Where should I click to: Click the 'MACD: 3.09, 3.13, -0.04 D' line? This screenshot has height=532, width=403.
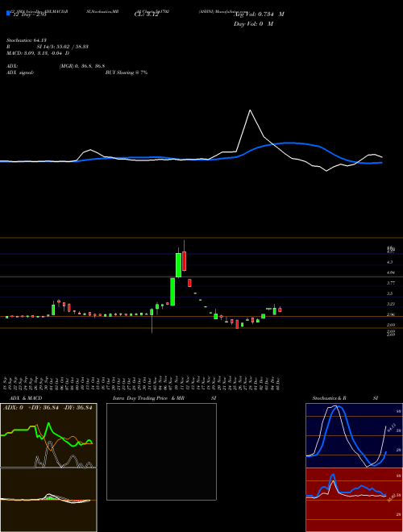(38, 53)
